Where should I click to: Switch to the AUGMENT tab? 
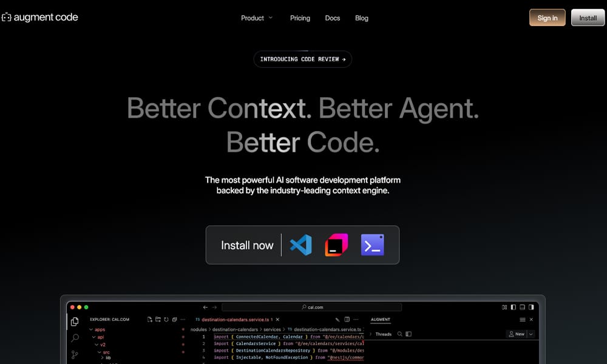(x=381, y=319)
